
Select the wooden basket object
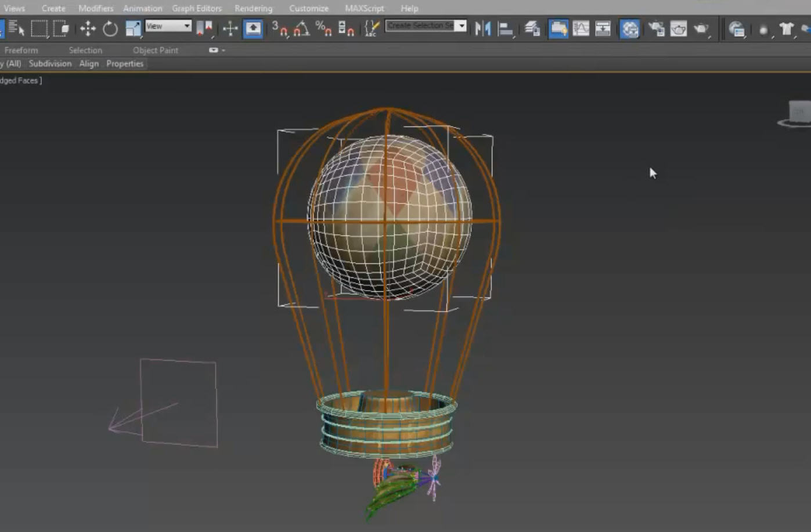point(387,424)
